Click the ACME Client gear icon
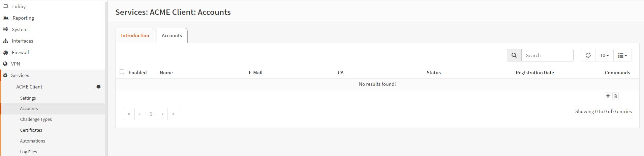 tap(98, 87)
